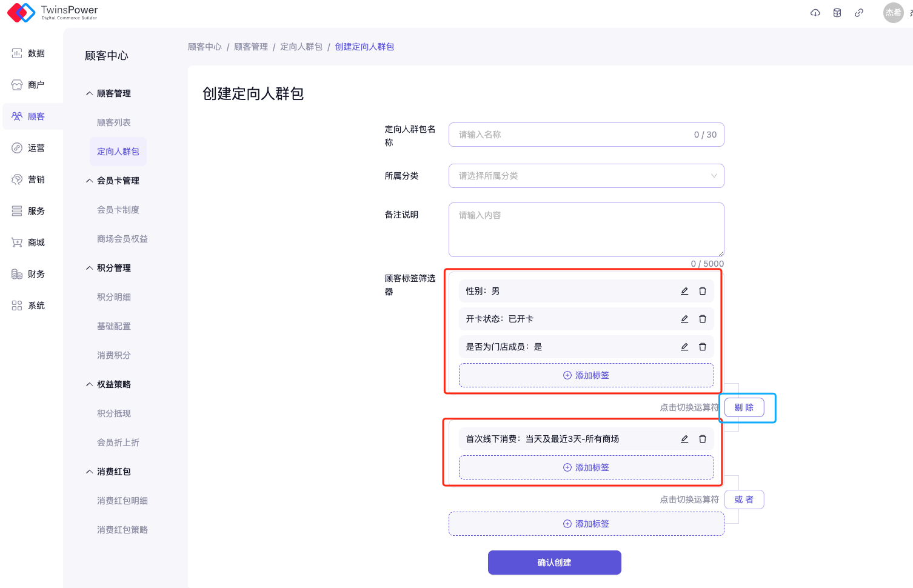Go to 定向人群包 breadcrumb link
Screen dimensions: 913x588
pos(301,47)
